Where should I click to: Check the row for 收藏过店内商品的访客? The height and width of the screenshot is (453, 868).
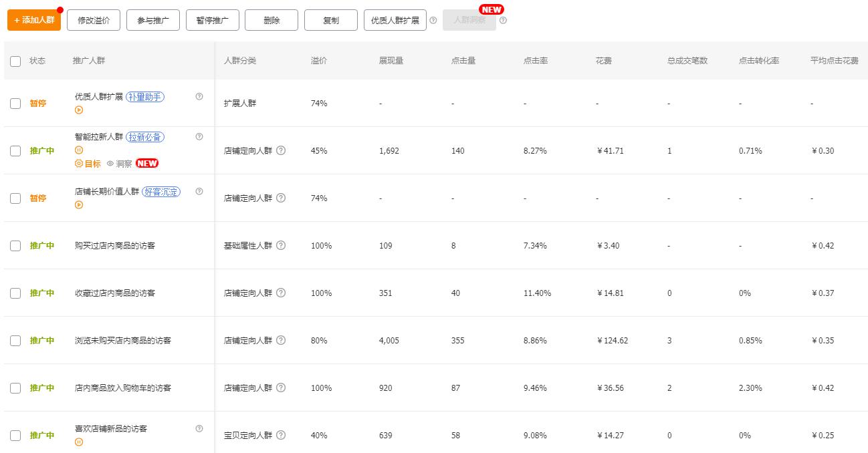pos(15,293)
